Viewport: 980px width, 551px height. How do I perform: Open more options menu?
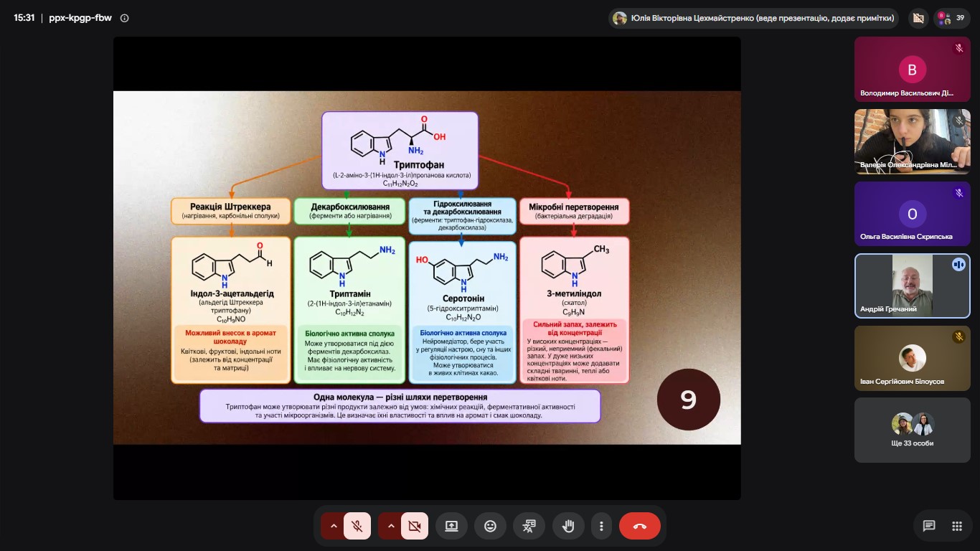[601, 526]
